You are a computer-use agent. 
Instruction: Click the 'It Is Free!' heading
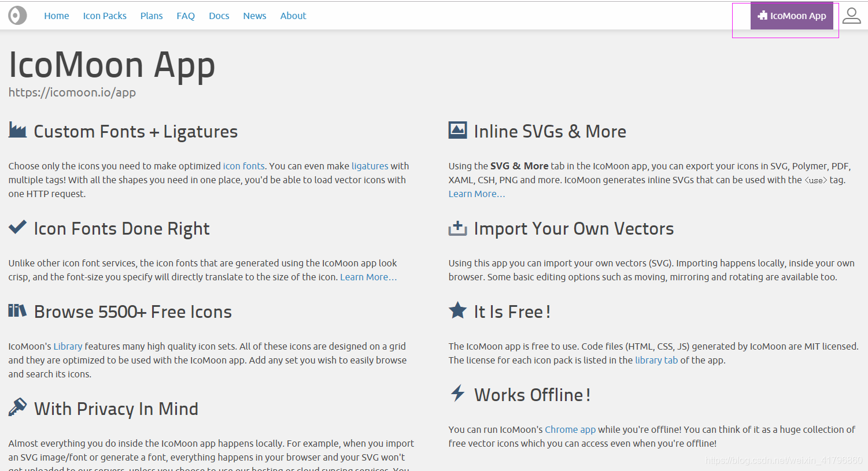coord(512,311)
